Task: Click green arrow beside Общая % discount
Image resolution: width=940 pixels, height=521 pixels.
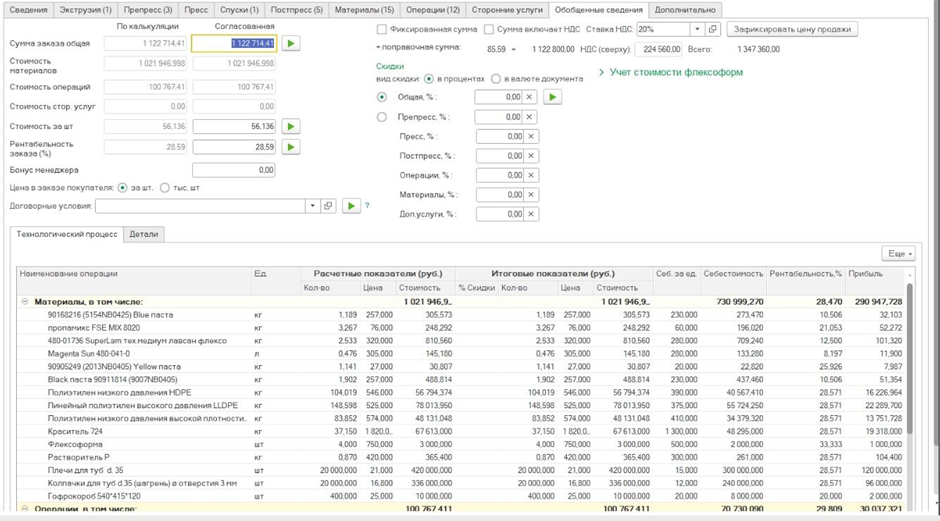Action: point(552,97)
